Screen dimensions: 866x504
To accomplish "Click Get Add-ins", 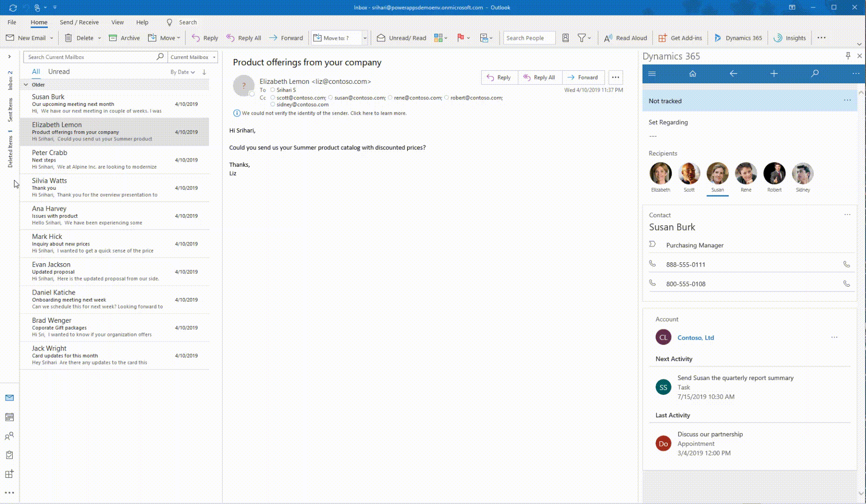I will click(x=680, y=38).
